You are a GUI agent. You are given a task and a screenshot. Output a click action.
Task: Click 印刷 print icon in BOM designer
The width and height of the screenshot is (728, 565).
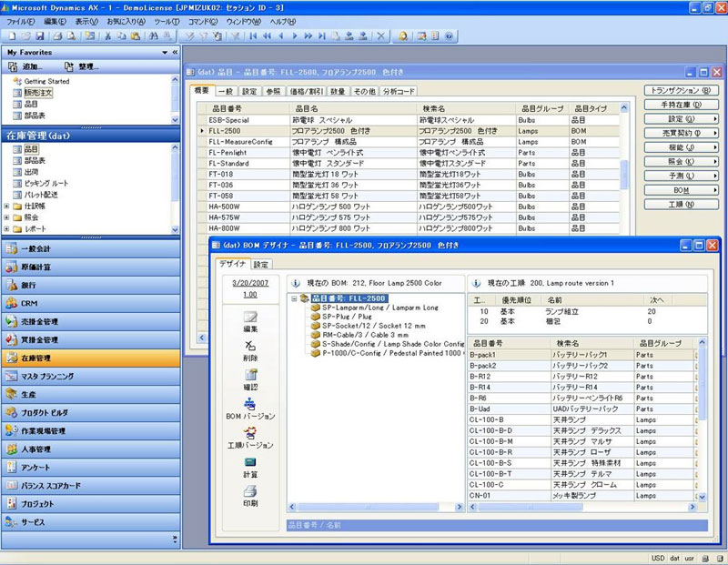(250, 496)
